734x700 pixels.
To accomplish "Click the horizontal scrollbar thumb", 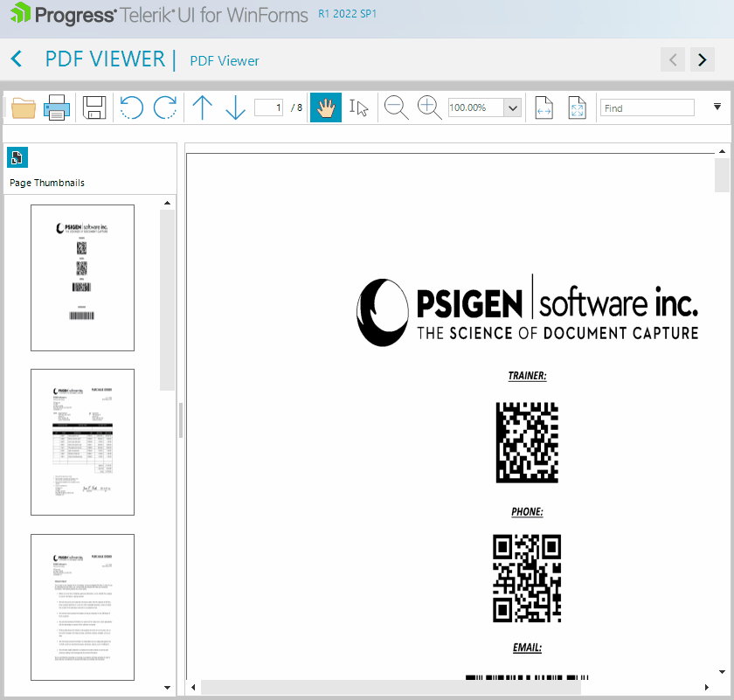I will click(x=391, y=688).
